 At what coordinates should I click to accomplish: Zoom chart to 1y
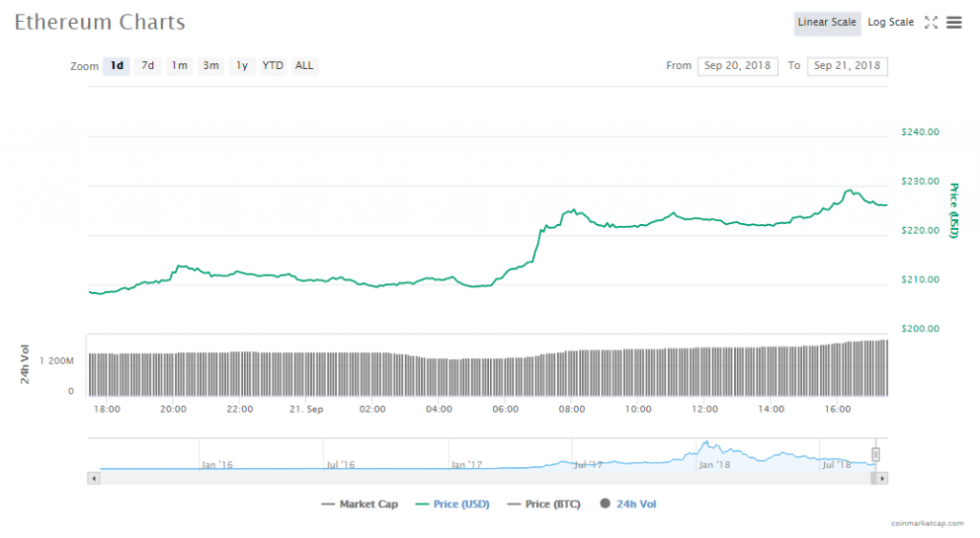(242, 66)
